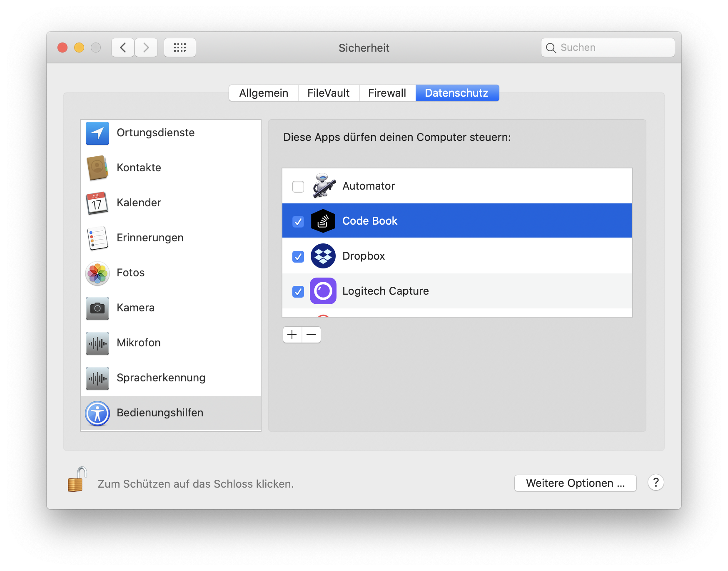Enable the Automator checkbox
Screen dimensions: 728x571
[298, 186]
